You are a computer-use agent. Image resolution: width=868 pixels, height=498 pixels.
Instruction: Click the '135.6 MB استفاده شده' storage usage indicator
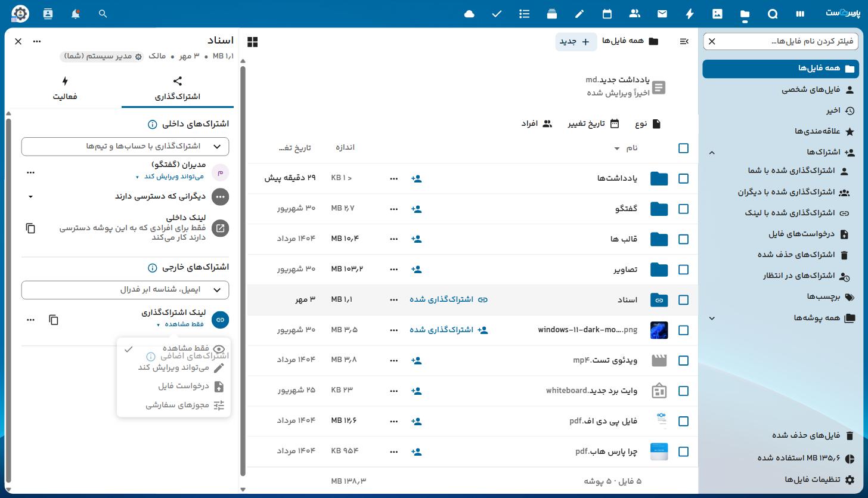pos(780,458)
